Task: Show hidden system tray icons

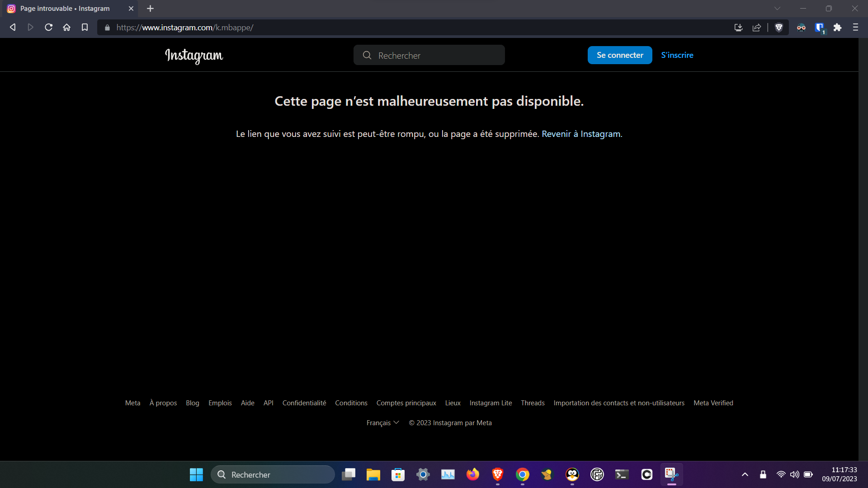Action: tap(745, 474)
